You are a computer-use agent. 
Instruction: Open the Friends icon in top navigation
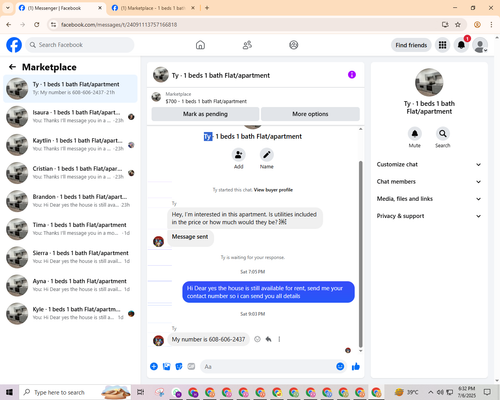[247, 45]
